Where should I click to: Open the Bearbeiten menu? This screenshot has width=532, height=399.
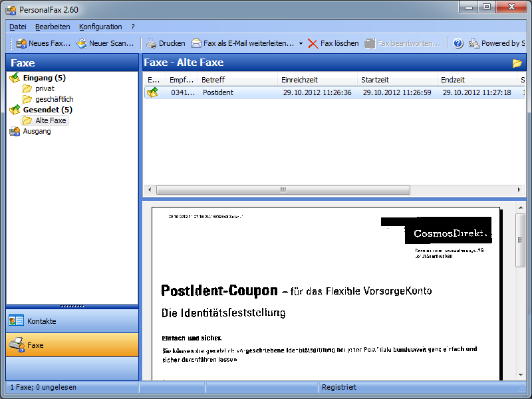(53, 27)
